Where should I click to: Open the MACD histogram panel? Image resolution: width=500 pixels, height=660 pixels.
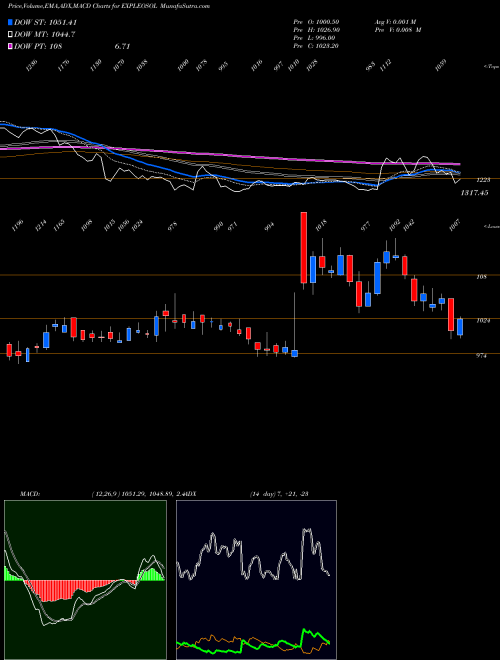pyautogui.click(x=85, y=580)
